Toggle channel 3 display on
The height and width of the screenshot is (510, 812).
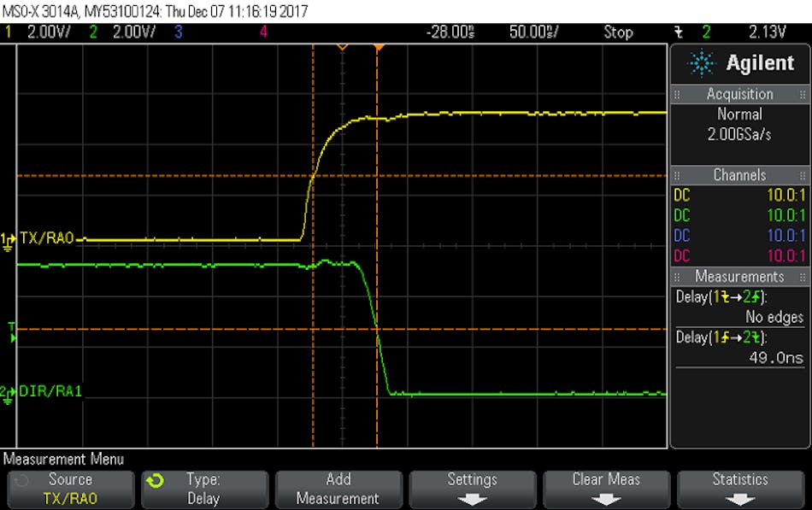click(x=178, y=32)
